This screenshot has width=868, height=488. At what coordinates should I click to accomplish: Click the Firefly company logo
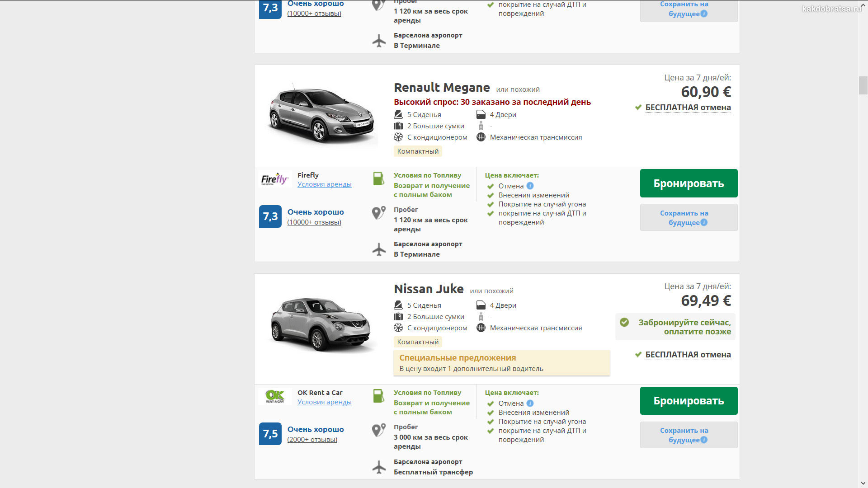click(x=274, y=179)
